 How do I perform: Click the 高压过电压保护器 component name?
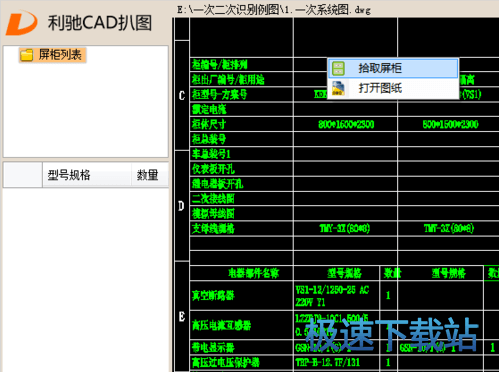coord(225,362)
